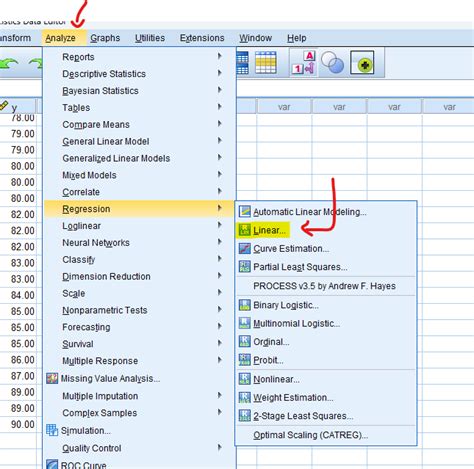Expand the Reports submenu arrow

(x=219, y=56)
